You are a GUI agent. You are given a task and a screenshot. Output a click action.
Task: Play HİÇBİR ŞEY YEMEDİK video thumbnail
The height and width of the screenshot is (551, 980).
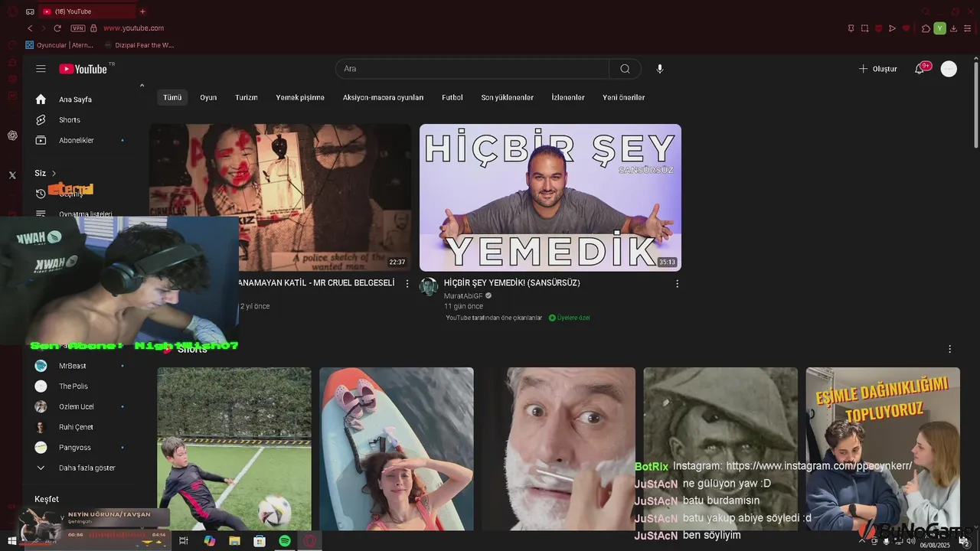[550, 197]
